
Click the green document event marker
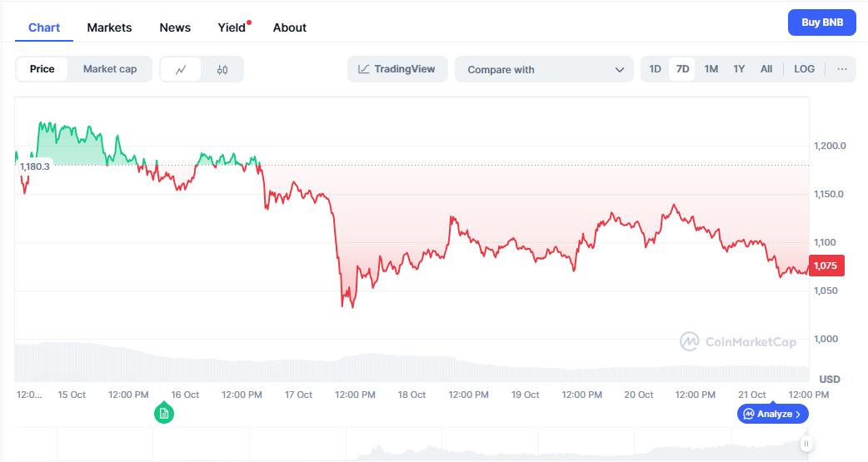tap(164, 413)
